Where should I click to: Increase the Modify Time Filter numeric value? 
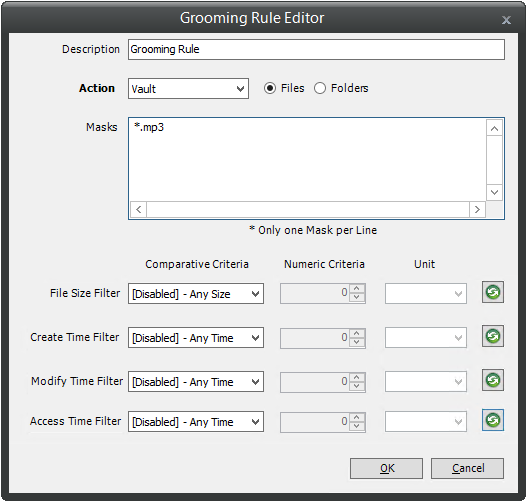[x=357, y=377]
